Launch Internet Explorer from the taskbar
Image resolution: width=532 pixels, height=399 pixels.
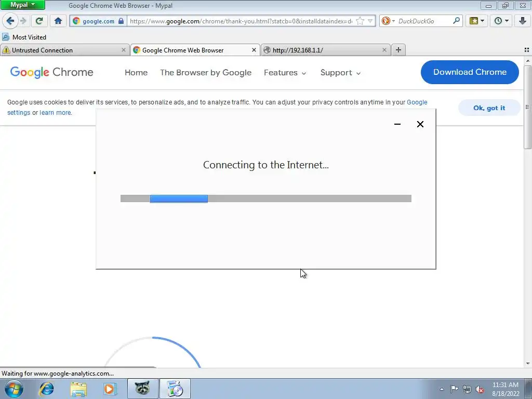click(x=46, y=389)
